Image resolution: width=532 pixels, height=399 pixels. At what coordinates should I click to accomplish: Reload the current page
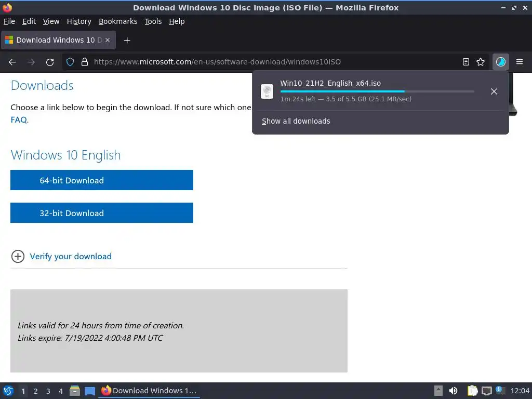[50, 62]
